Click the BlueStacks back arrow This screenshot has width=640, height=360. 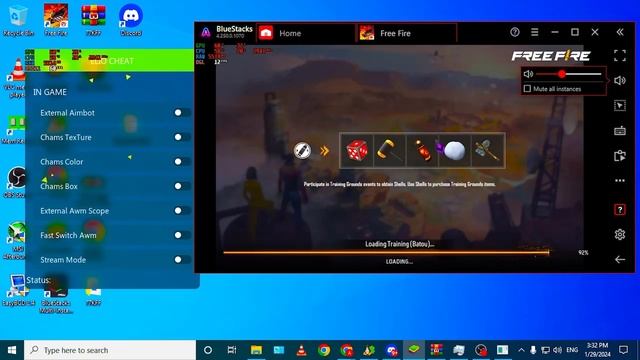[x=620, y=260]
